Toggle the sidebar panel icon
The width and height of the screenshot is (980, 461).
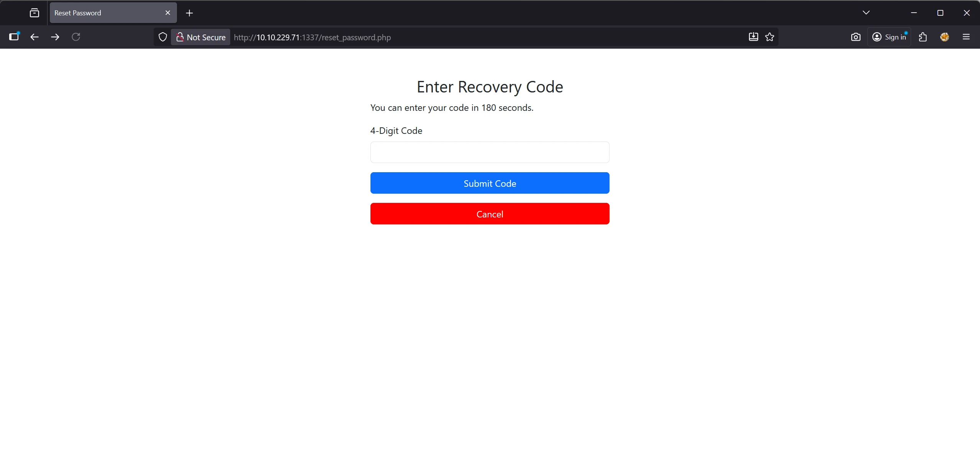tap(14, 37)
